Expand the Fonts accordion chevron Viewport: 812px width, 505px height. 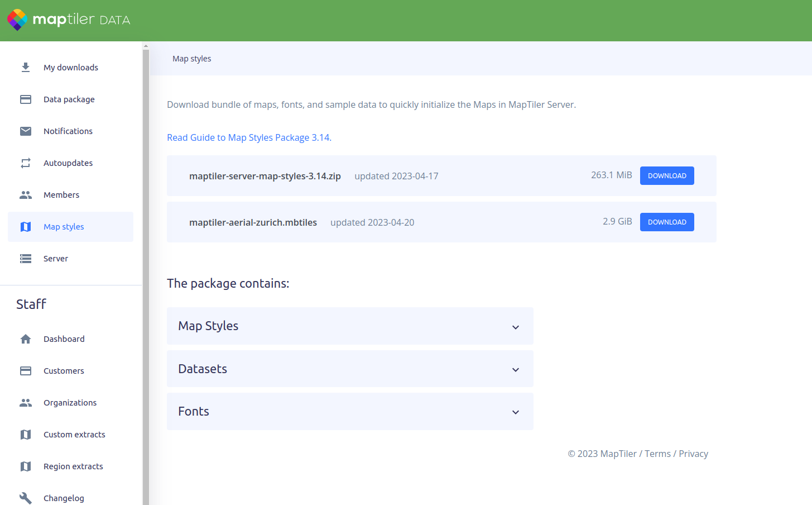(516, 412)
